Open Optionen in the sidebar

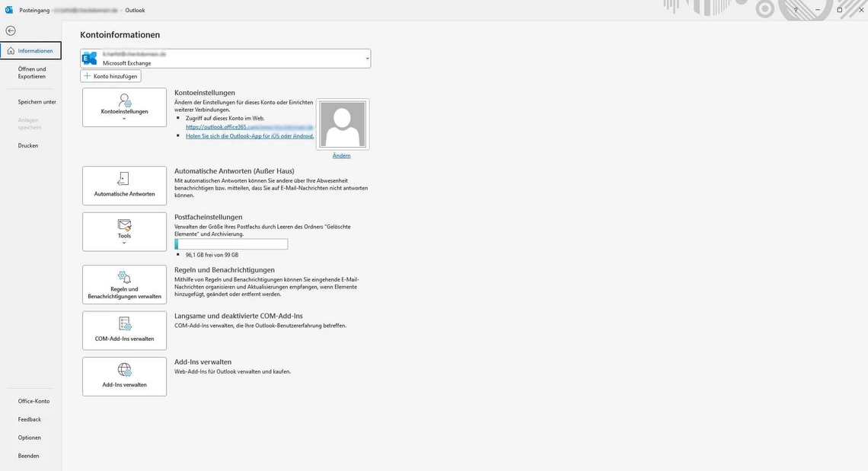click(30, 438)
